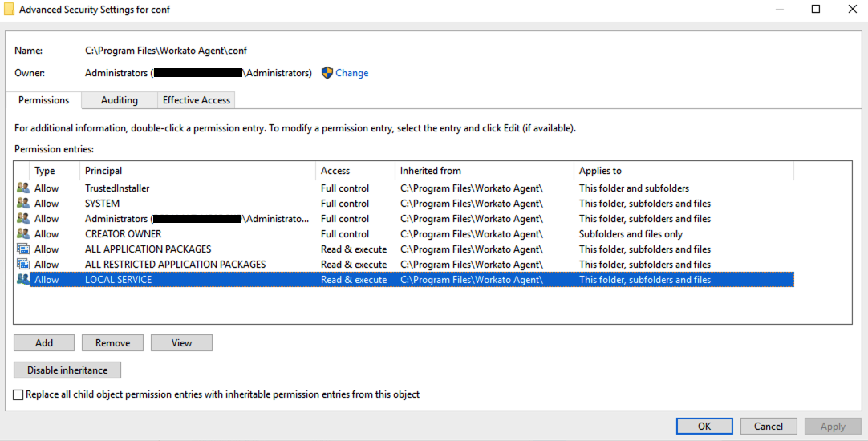This screenshot has height=441, width=868.
Task: Click Disable inheritance button
Action: click(x=67, y=370)
